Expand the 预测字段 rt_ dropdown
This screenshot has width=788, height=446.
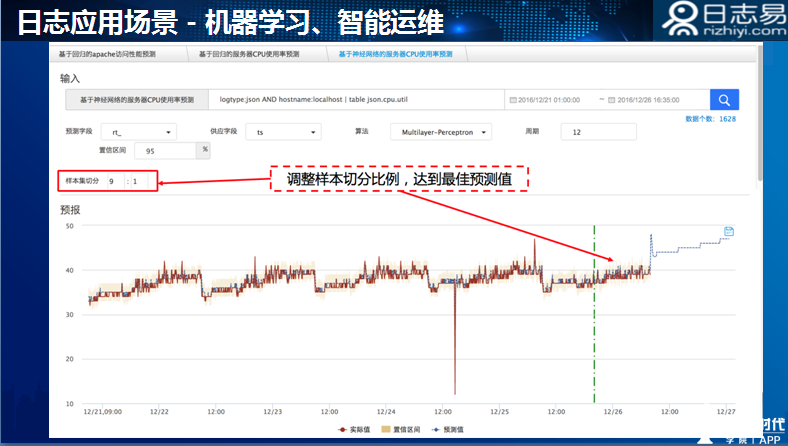pyautogui.click(x=142, y=132)
